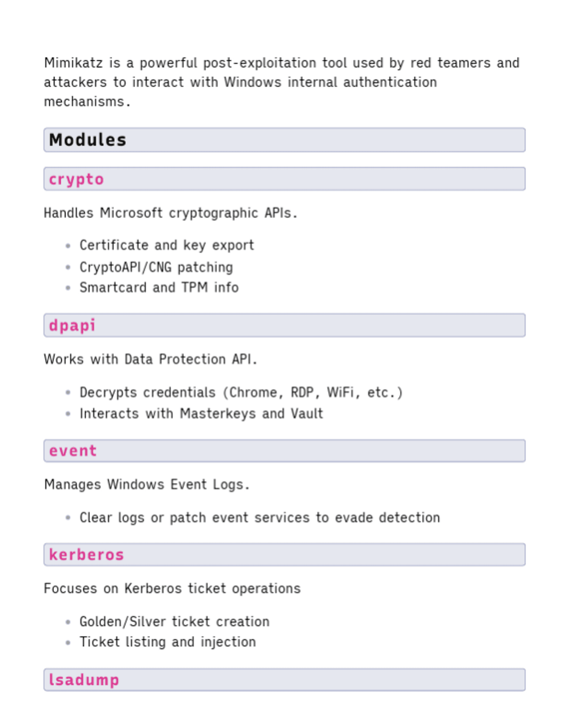565x728 pixels.
Task: Select 'Interacts with Masterkeys and Vault' bullet
Action: [201, 413]
